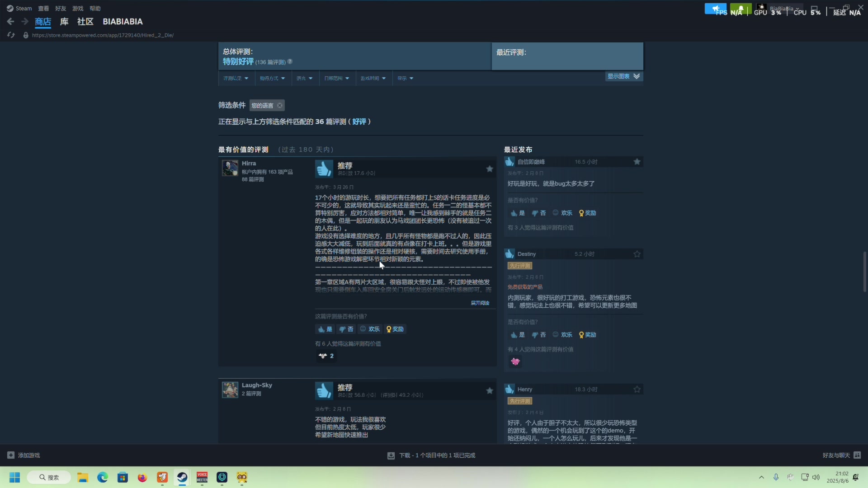Image resolution: width=868 pixels, height=488 pixels.
Task: Expand Hirra's review with 展开阅读
Action: coord(480,303)
